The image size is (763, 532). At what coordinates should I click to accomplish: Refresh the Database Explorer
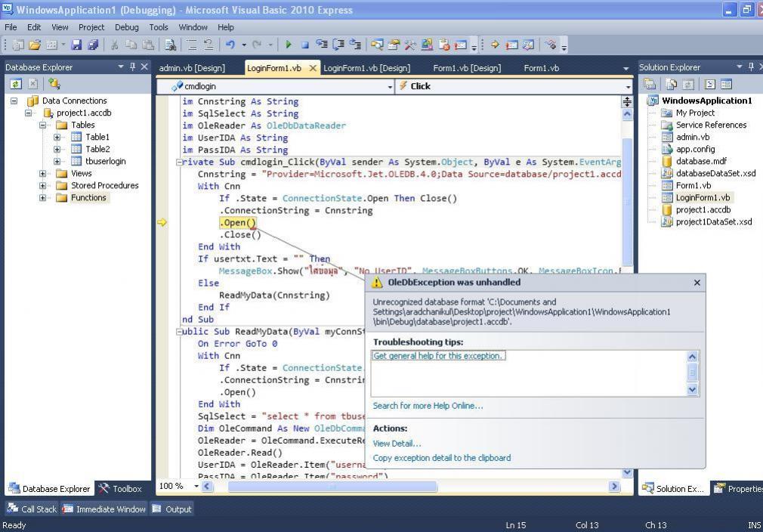[16, 84]
